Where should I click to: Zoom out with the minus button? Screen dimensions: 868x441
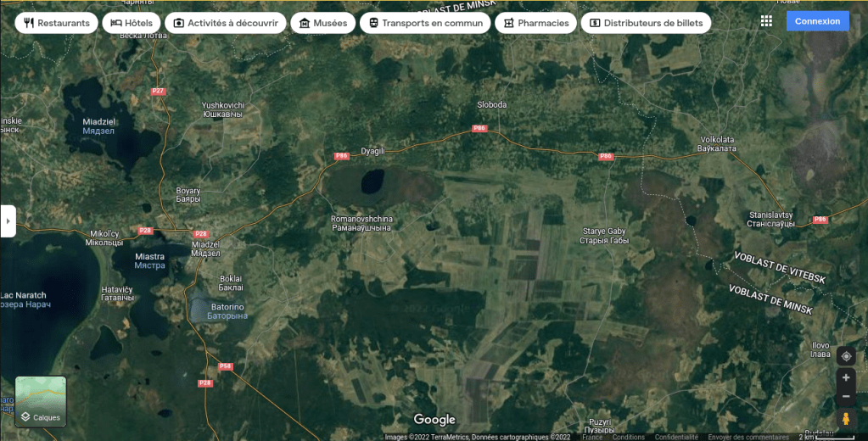[845, 397]
